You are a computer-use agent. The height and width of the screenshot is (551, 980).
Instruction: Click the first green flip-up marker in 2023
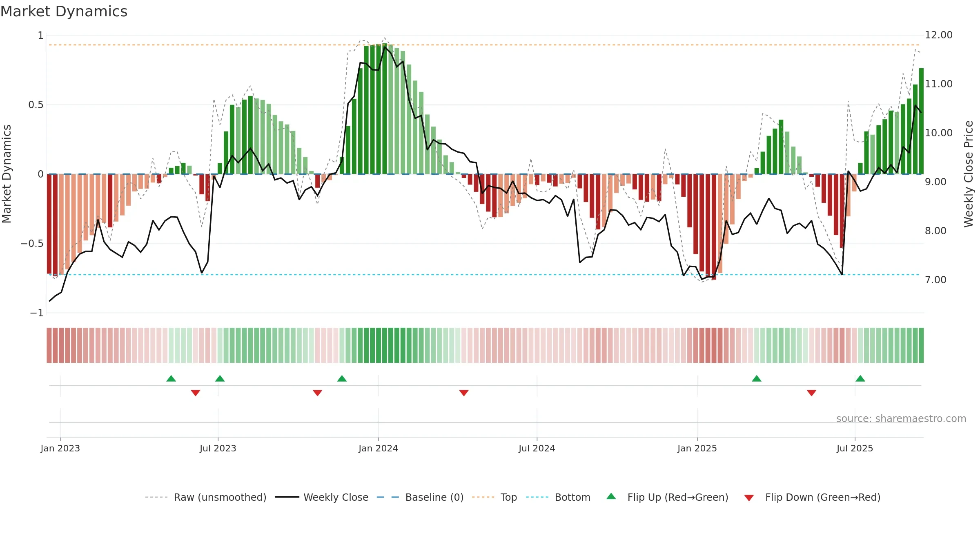171,378
